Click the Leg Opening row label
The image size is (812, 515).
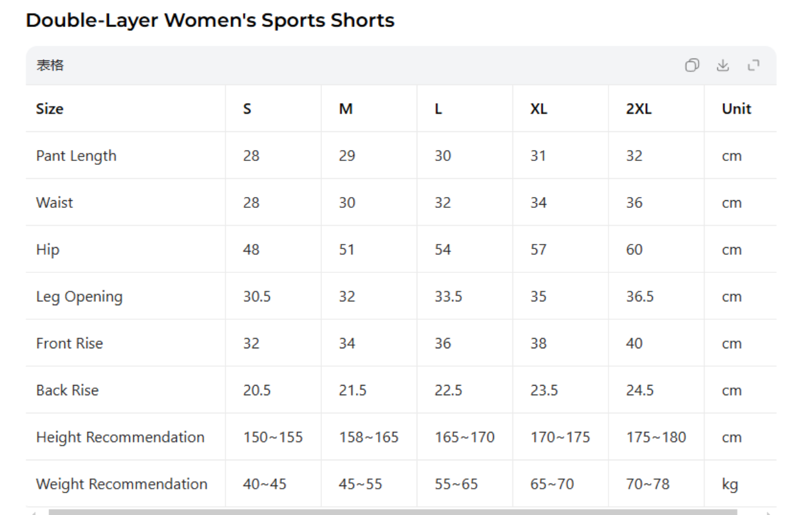tap(79, 296)
